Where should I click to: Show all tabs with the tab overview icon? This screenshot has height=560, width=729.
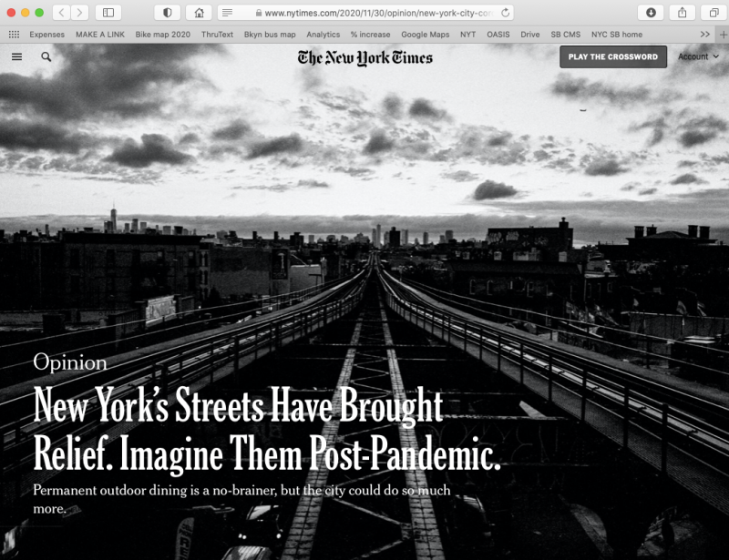713,13
